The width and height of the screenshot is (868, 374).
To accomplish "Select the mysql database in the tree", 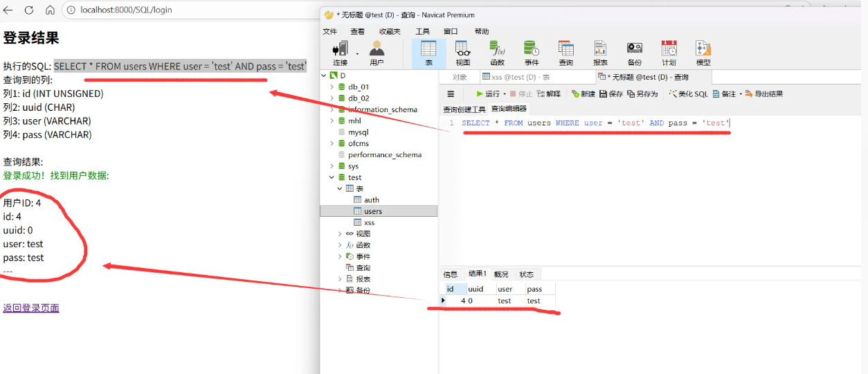I will point(353,132).
